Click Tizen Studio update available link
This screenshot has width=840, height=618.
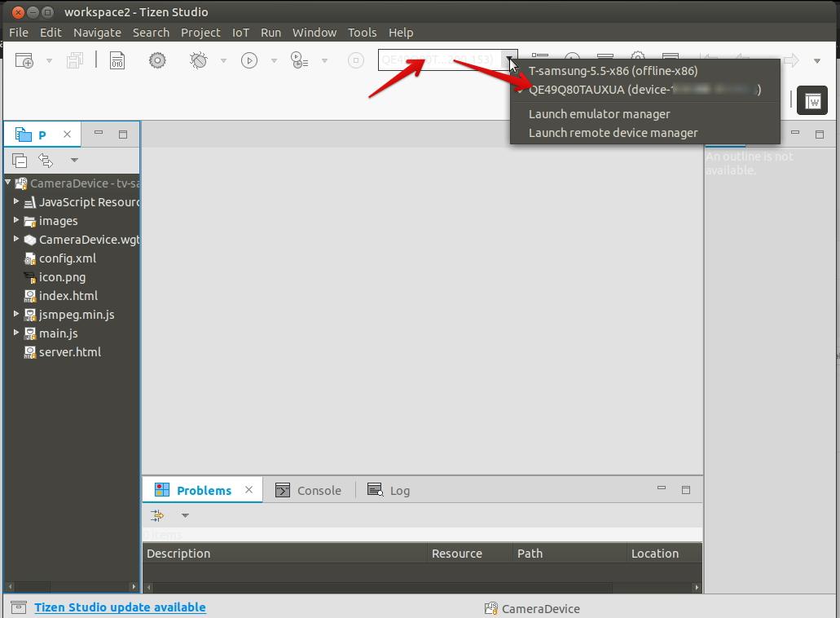[120, 607]
